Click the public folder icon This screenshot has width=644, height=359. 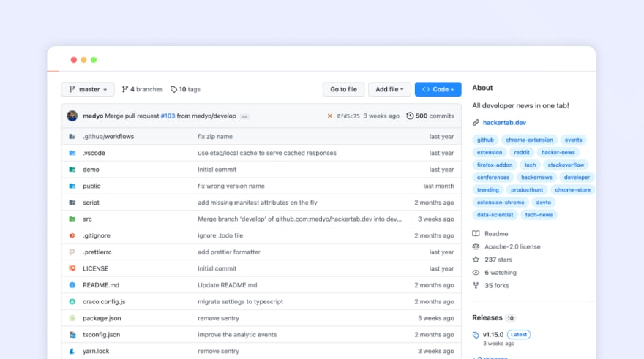(72, 186)
